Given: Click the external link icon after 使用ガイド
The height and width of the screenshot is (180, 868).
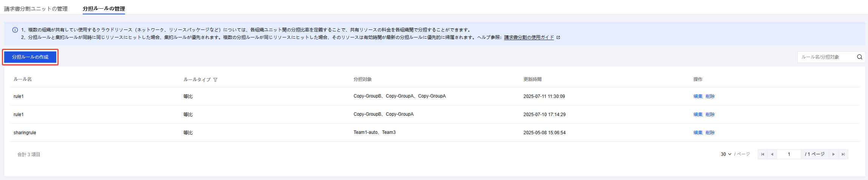Looking at the screenshot, I should point(558,37).
